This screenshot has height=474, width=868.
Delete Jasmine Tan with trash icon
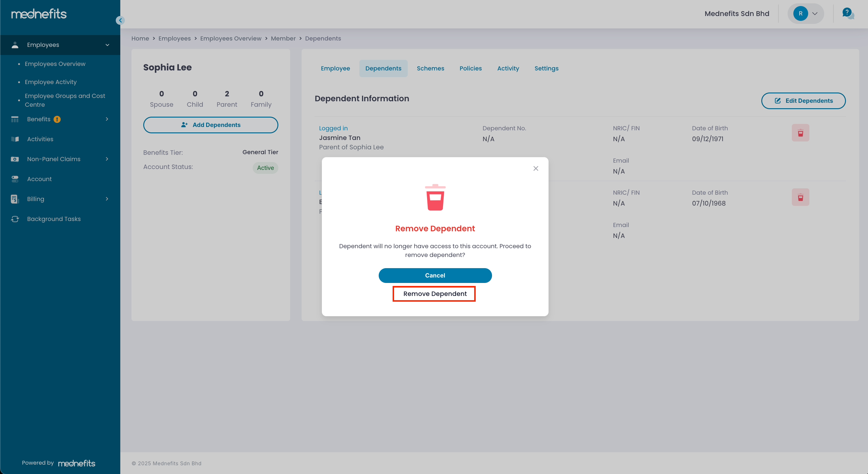[800, 133]
